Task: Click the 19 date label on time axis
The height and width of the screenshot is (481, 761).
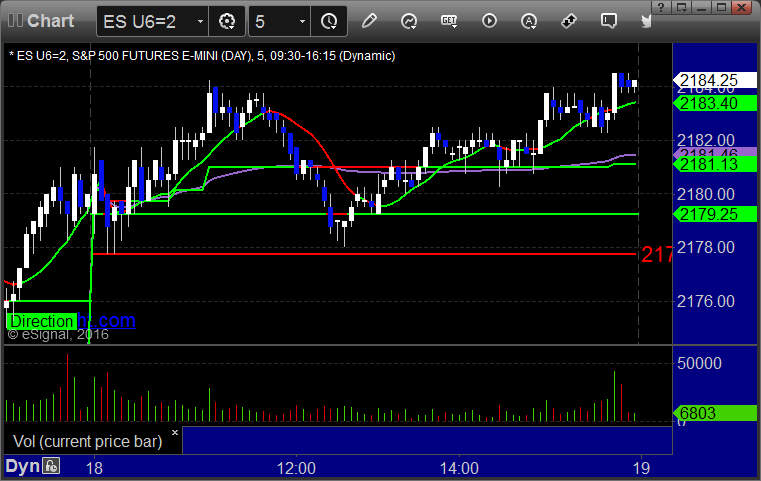Action: 641,468
